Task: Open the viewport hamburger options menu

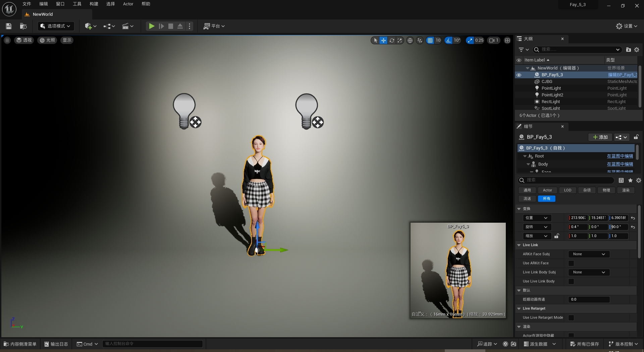Action: coord(7,40)
